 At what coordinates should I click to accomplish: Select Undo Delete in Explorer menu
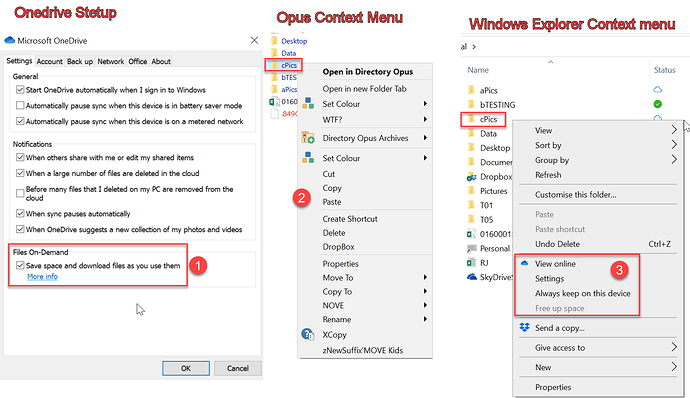pos(558,244)
